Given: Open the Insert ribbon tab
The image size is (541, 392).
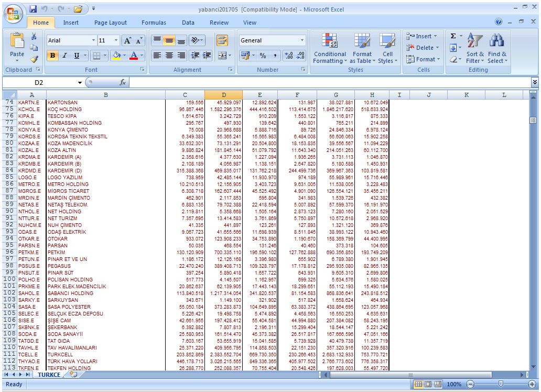Looking at the screenshot, I should click(71, 23).
